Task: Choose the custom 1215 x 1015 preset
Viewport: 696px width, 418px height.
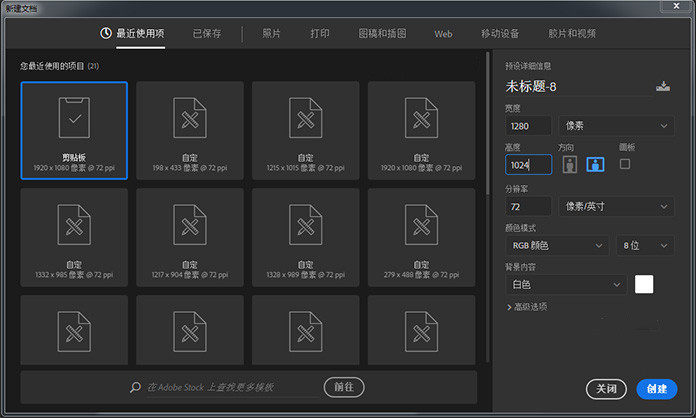Action: 306,130
